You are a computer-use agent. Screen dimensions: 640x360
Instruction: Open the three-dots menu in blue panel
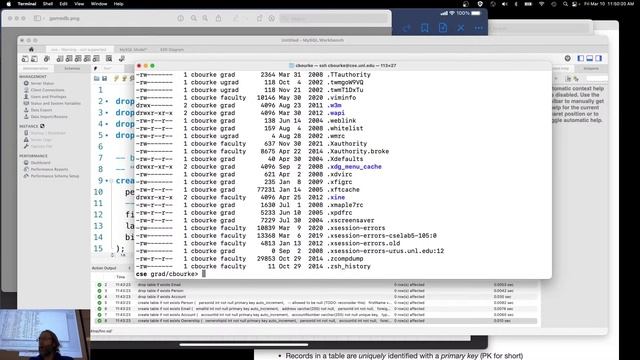coord(478,28)
